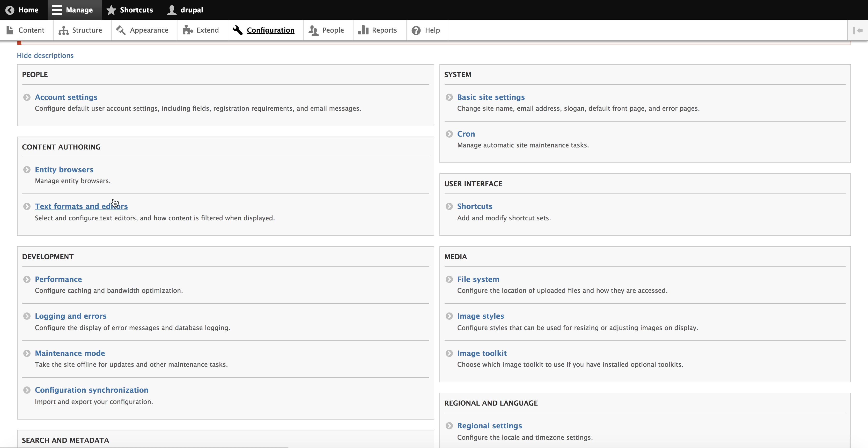868x448 pixels.
Task: Go to Maintenance mode settings
Action: coord(70,353)
